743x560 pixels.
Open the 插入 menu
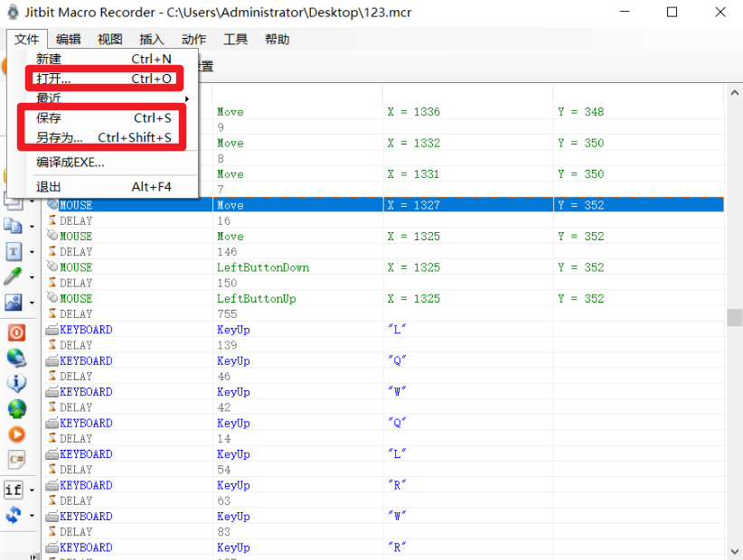152,39
